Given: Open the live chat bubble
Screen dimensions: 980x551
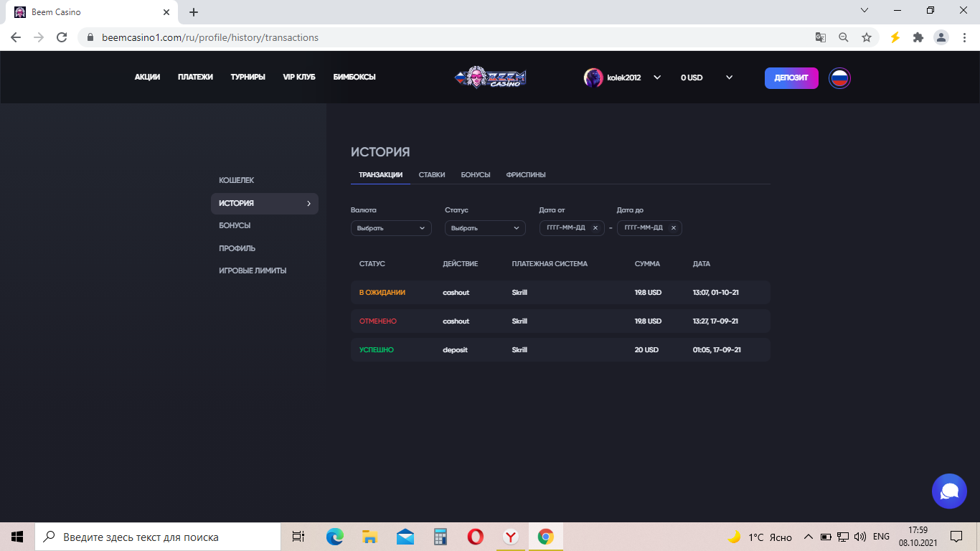Looking at the screenshot, I should tap(950, 491).
